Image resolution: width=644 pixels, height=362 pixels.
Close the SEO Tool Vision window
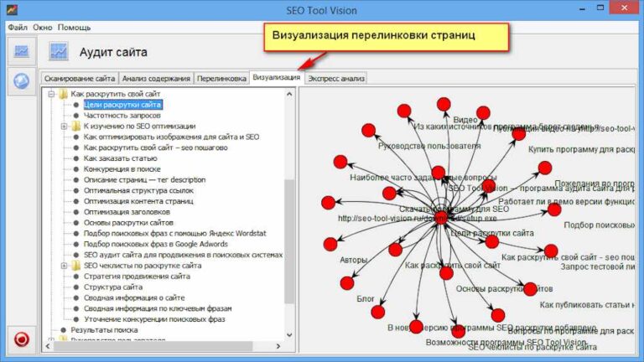click(624, 8)
